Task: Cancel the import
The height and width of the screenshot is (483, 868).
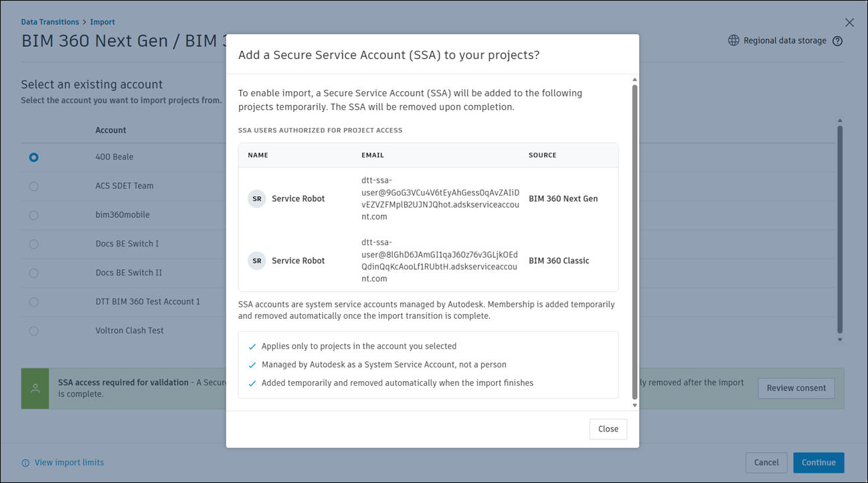Action: (x=766, y=462)
